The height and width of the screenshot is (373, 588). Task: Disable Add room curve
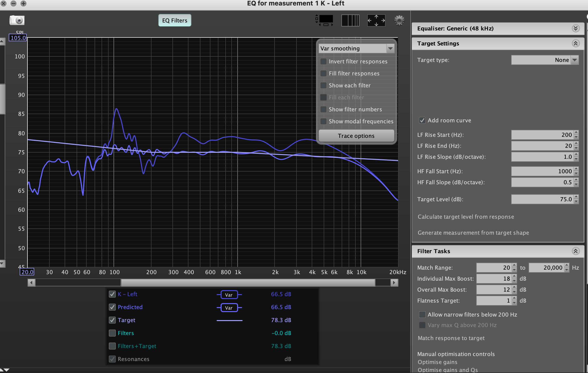tap(422, 120)
